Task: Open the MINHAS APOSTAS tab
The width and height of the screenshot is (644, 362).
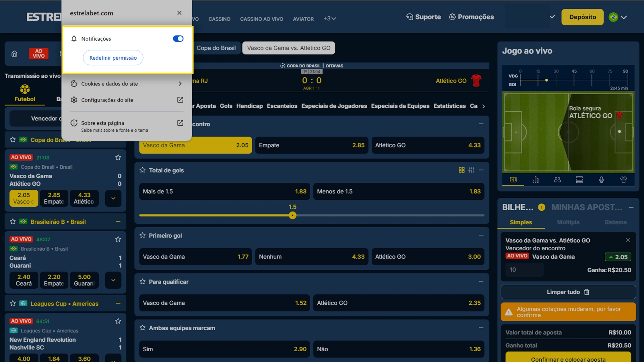Action: pyautogui.click(x=587, y=207)
